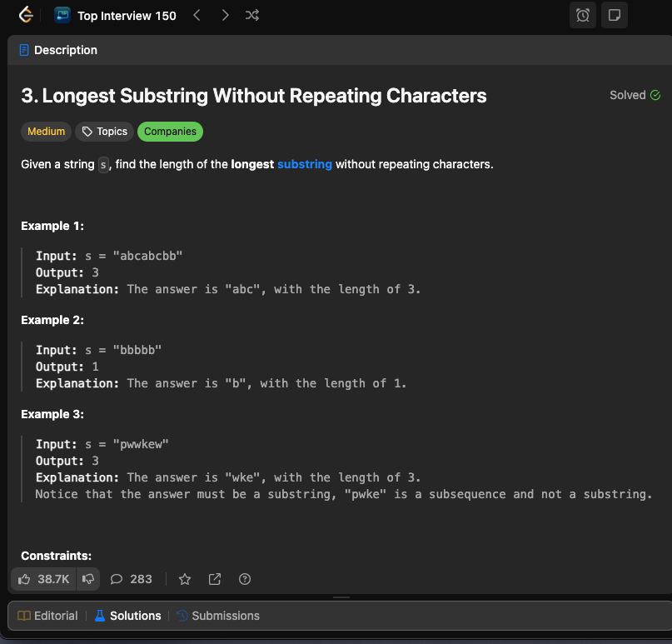Upvote the problem with thumbs up
The image size is (672, 644).
click(43, 579)
